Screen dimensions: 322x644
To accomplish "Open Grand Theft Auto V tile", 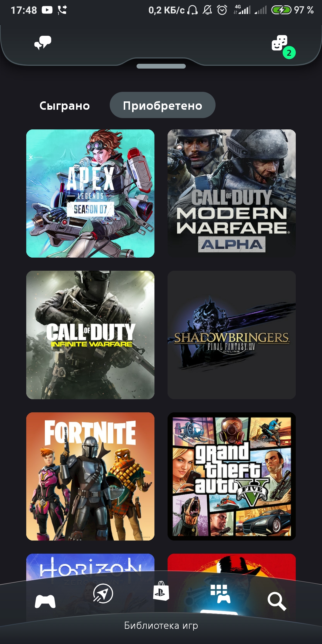I will coord(232,476).
